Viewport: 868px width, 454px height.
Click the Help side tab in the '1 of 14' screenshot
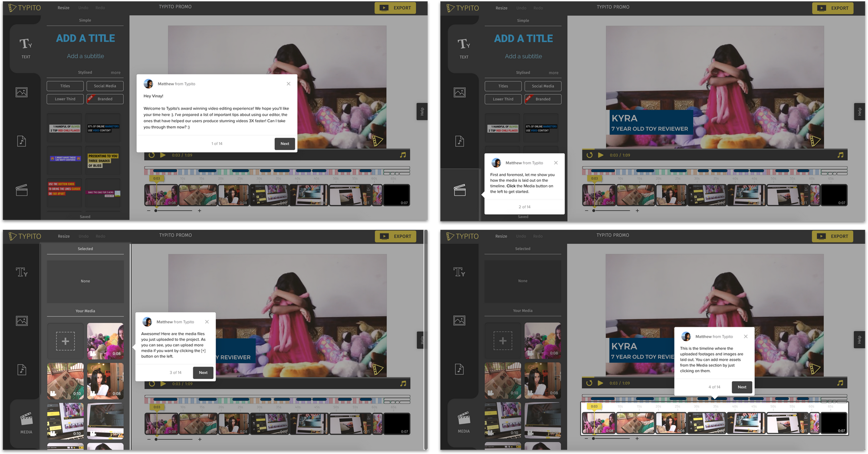pyautogui.click(x=421, y=112)
